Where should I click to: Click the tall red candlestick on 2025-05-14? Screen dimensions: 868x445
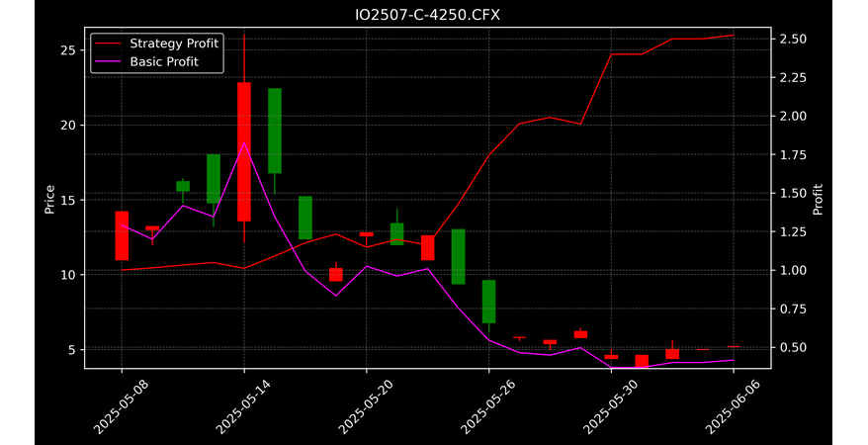point(244,151)
